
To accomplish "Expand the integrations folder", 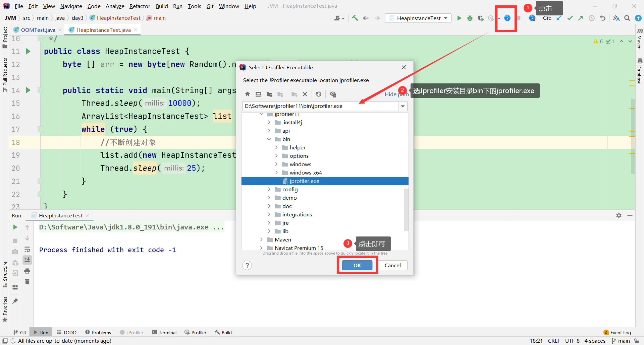I will (269, 214).
